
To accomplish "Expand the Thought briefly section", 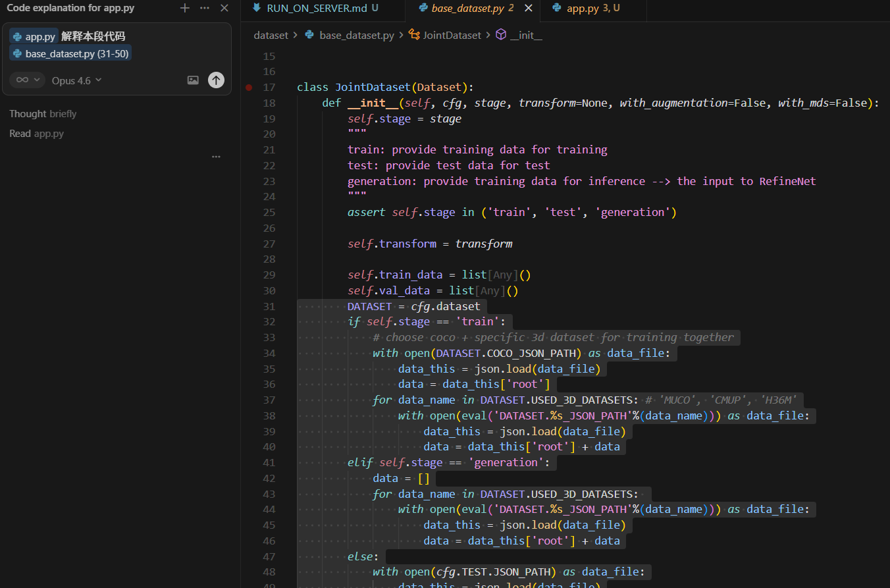I will pos(43,114).
